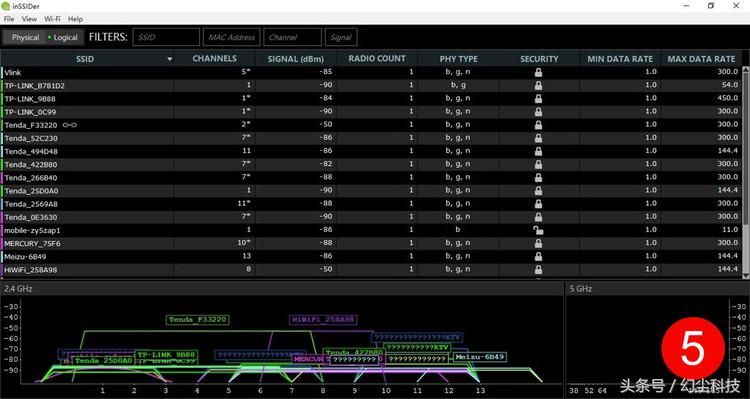Sort by the SIGNAL (dBm) column header

pyautogui.click(x=296, y=59)
